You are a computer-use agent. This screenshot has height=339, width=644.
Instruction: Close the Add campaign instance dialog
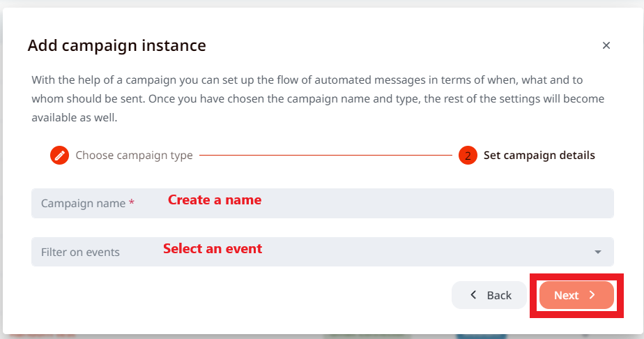606,45
